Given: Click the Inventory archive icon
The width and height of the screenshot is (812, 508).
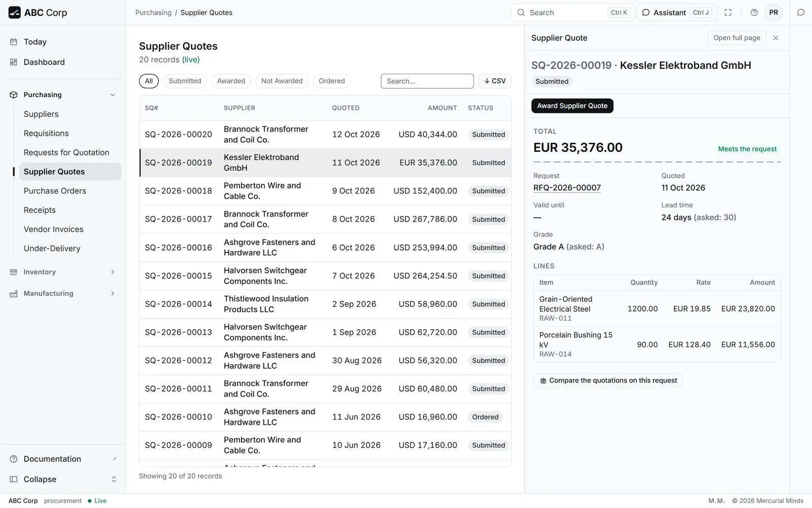Looking at the screenshot, I should (x=14, y=272).
